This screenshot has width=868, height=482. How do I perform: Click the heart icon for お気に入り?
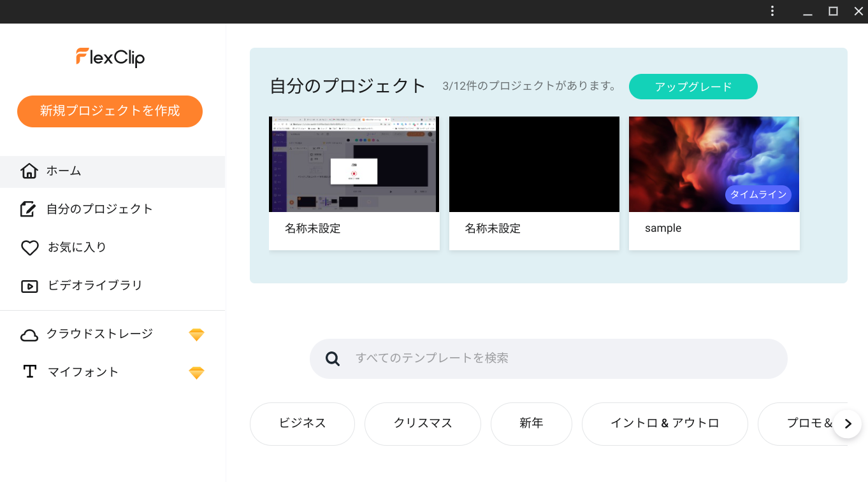(30, 248)
